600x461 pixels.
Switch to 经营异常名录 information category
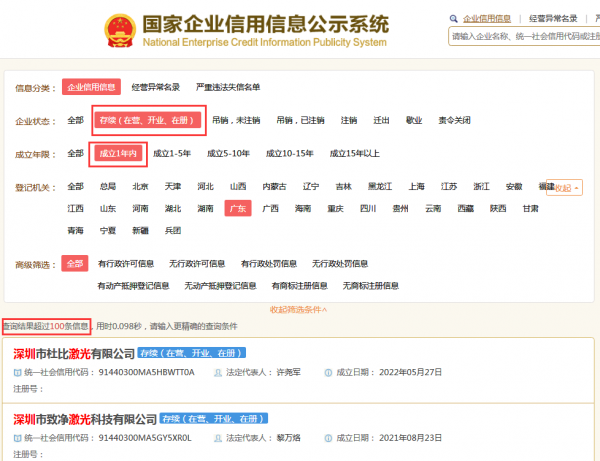[156, 88]
